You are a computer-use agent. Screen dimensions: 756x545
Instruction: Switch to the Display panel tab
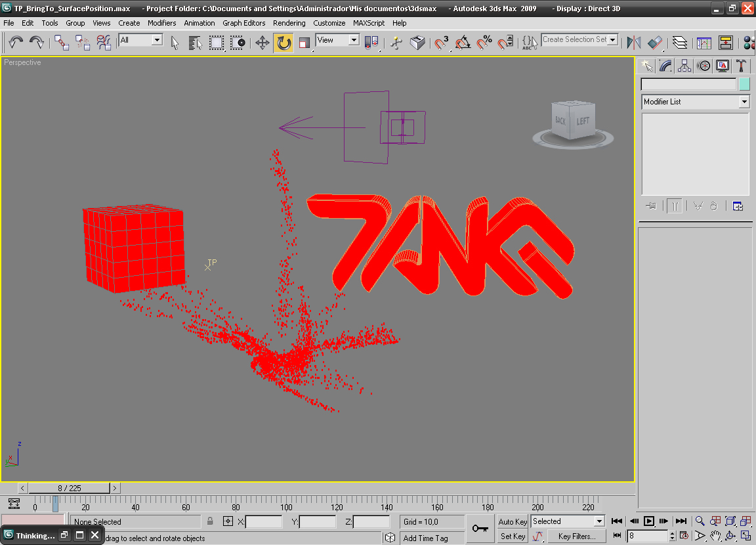723,66
